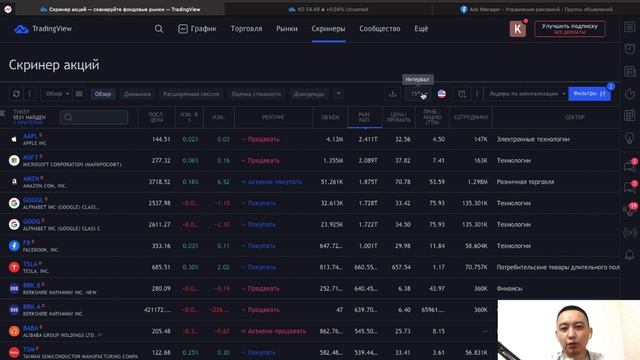
Task: Select the Дивиденды tab
Action: (309, 94)
